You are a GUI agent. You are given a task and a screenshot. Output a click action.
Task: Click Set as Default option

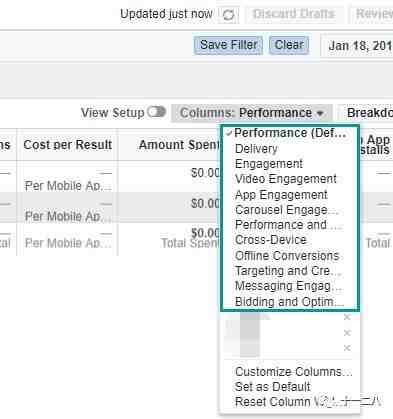(x=272, y=387)
